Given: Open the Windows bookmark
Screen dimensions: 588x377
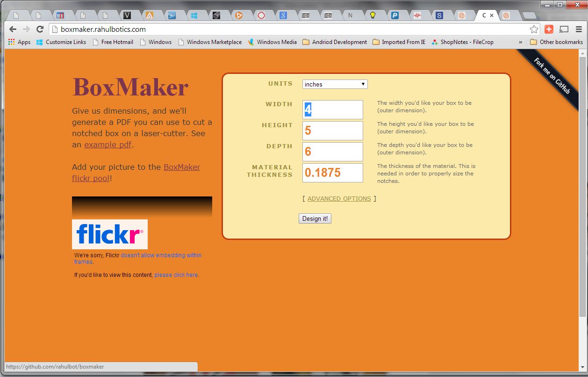Looking at the screenshot, I should [x=156, y=42].
